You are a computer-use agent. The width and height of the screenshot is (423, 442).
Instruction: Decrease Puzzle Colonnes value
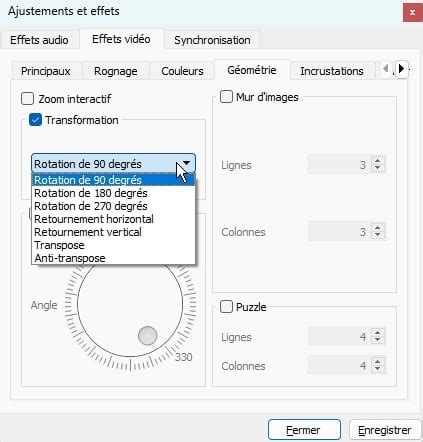(x=377, y=369)
